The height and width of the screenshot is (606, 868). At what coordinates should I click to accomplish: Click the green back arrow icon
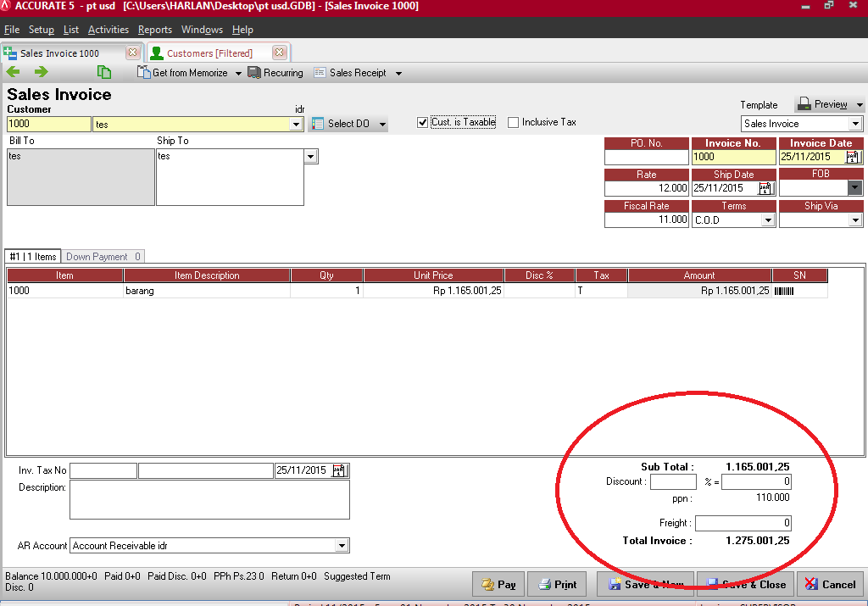tap(14, 73)
